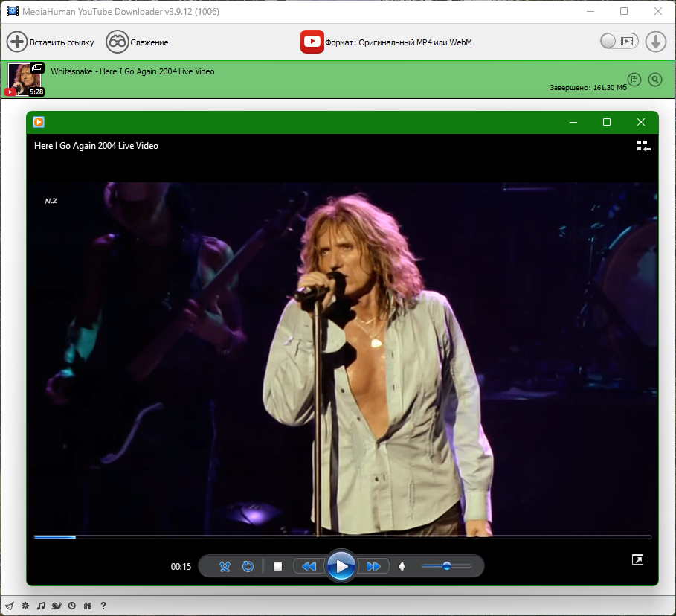Screen dimensions: 676x616
Task: Open the Формат output format selector
Action: point(386,42)
